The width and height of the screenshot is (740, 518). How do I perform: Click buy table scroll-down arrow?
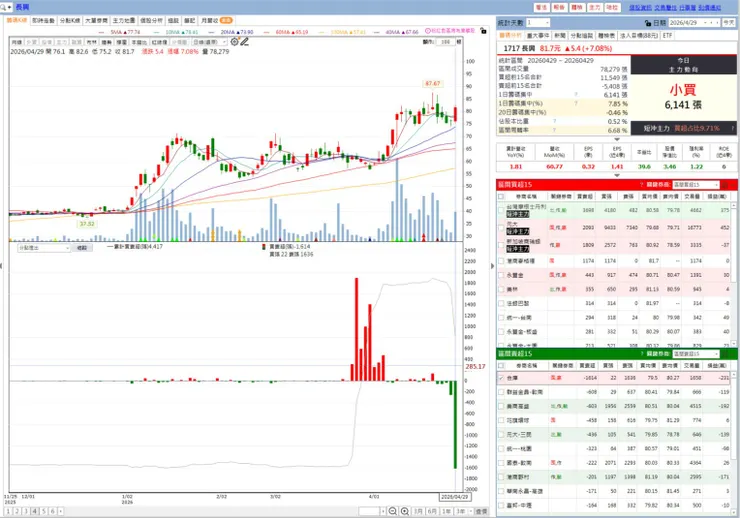click(733, 344)
